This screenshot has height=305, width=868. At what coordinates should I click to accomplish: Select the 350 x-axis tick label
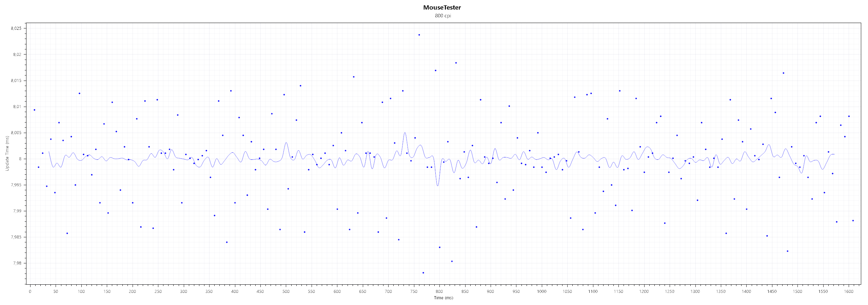pos(209,291)
